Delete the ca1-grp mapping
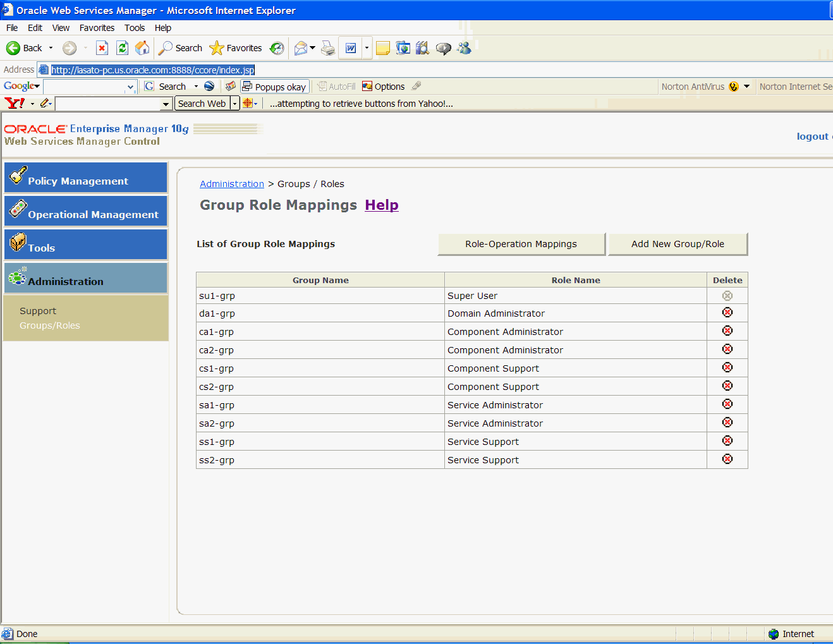Image resolution: width=833 pixels, height=644 pixels. tap(727, 331)
